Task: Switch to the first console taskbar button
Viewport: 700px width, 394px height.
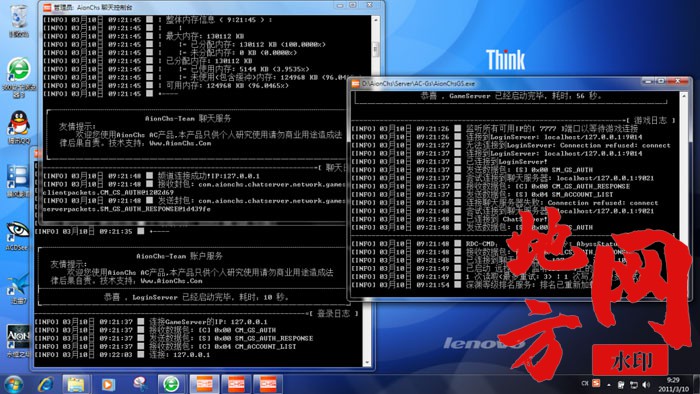Action: (x=204, y=384)
